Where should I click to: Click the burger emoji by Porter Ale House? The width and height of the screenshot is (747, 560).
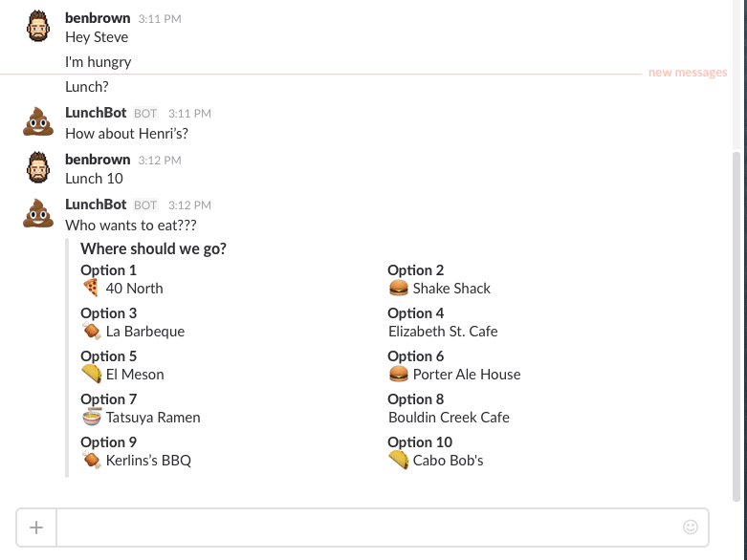[x=399, y=374]
